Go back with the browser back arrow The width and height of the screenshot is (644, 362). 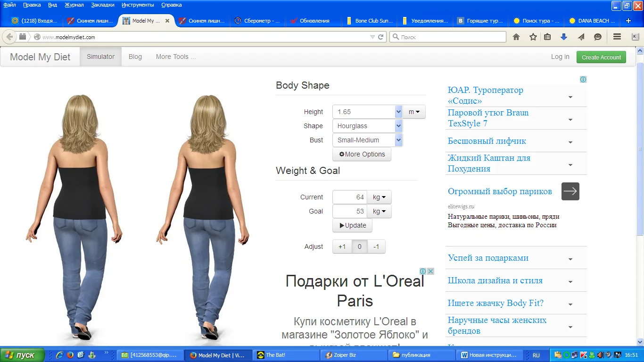coord(9,37)
